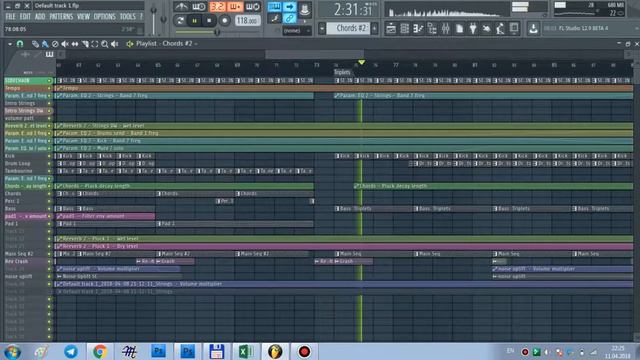Switch pattern/song mode button
Screen dimensions: 640x360
point(180,20)
